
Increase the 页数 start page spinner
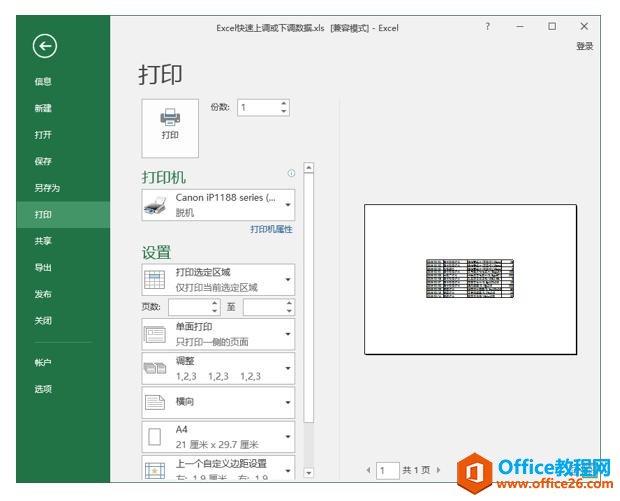[215, 303]
